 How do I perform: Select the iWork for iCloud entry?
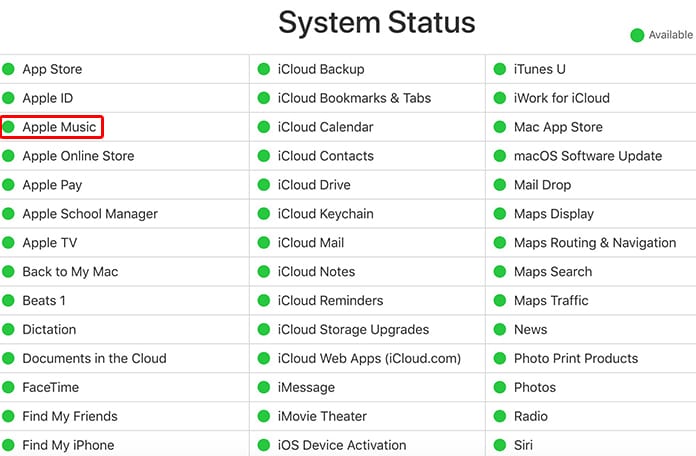pyautogui.click(x=562, y=98)
